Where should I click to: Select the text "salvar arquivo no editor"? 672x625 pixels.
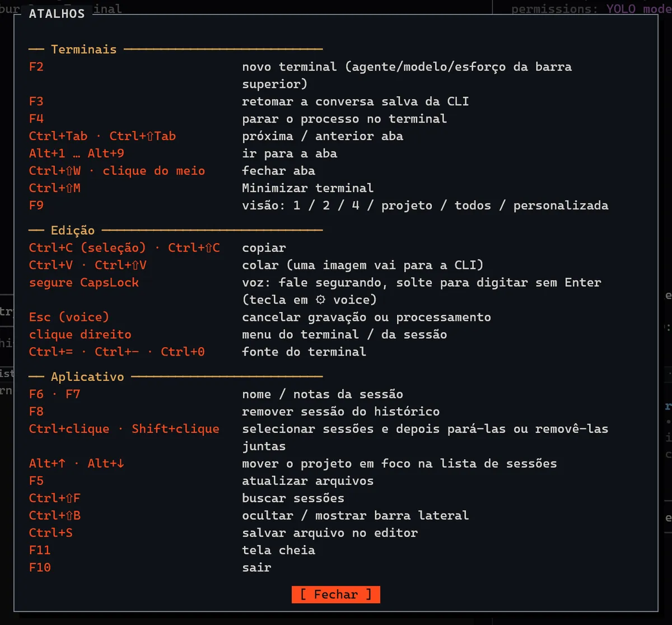(x=330, y=533)
